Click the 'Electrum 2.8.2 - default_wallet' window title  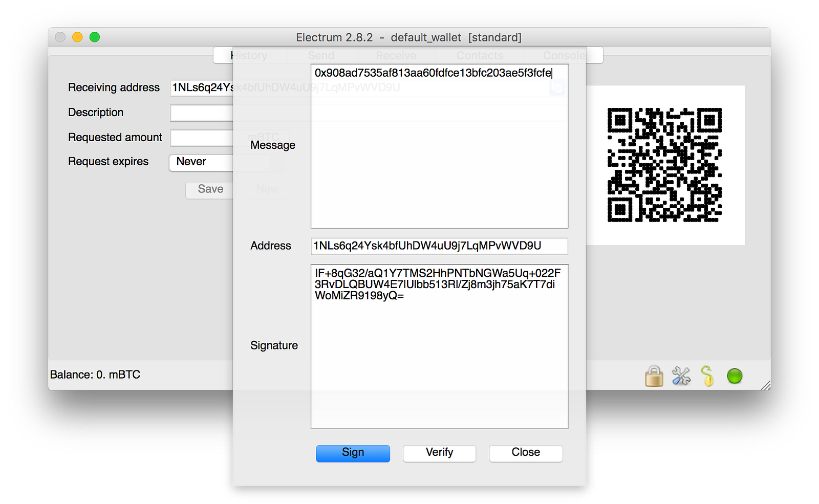click(x=408, y=37)
